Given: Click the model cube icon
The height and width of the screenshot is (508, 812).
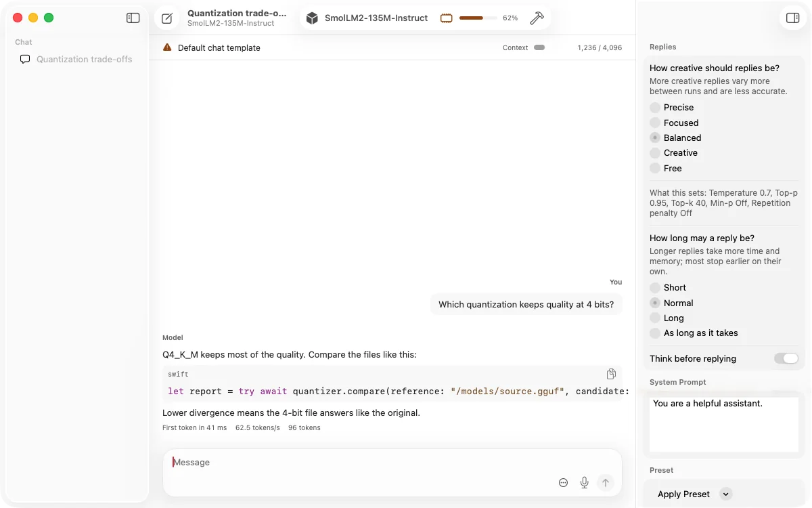Looking at the screenshot, I should click(x=312, y=18).
